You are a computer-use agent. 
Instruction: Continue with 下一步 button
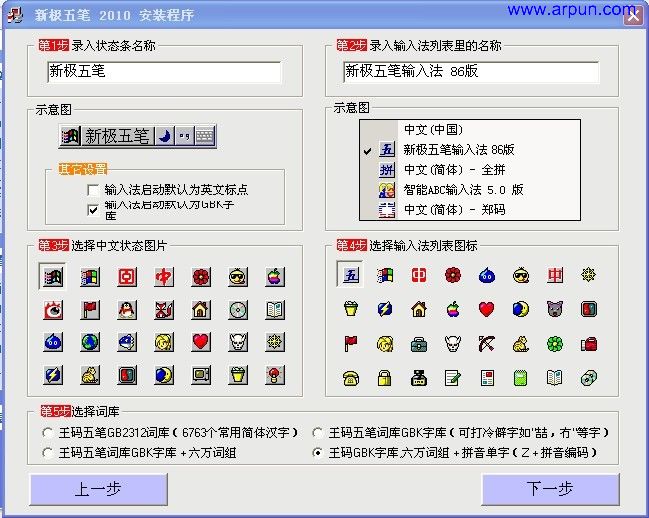click(x=550, y=489)
